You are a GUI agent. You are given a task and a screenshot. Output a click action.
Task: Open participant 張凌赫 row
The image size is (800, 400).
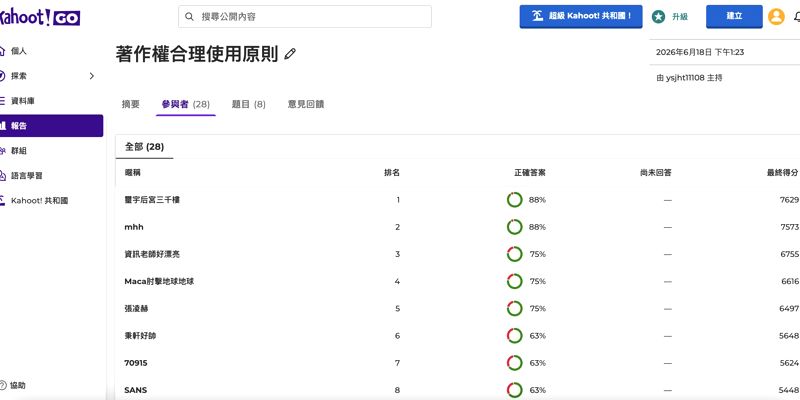pyautogui.click(x=458, y=309)
